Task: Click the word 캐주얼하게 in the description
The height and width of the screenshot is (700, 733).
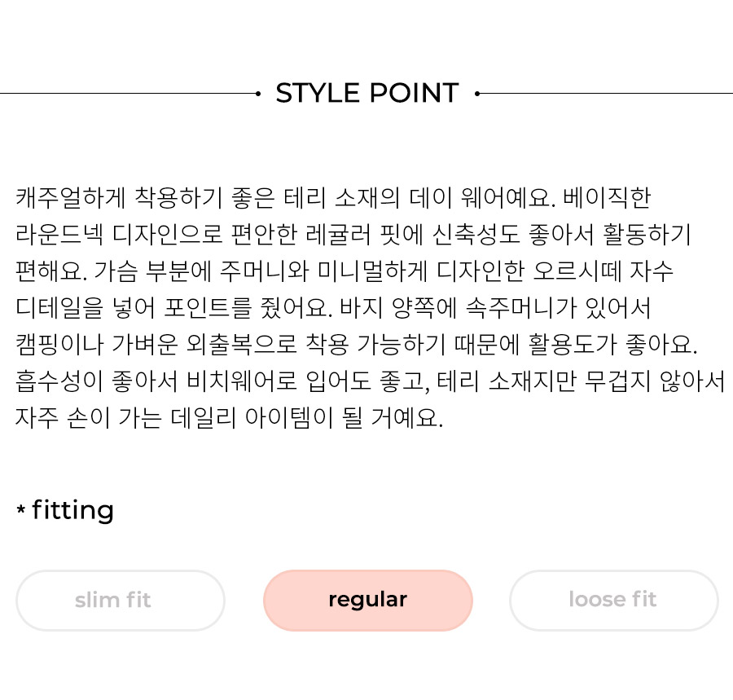Action: (71, 197)
